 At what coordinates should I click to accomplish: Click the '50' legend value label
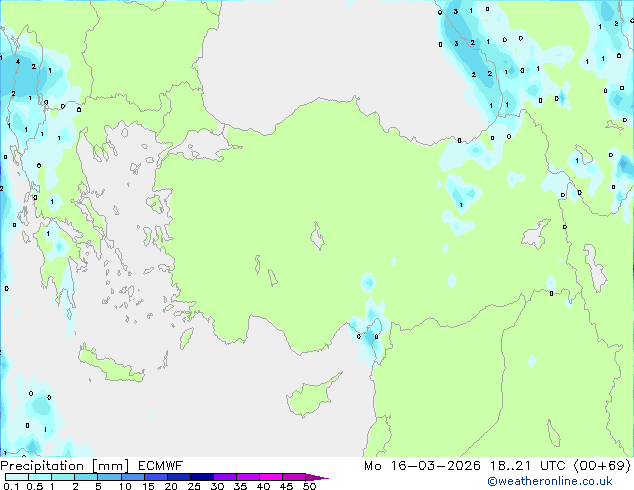pos(310,486)
